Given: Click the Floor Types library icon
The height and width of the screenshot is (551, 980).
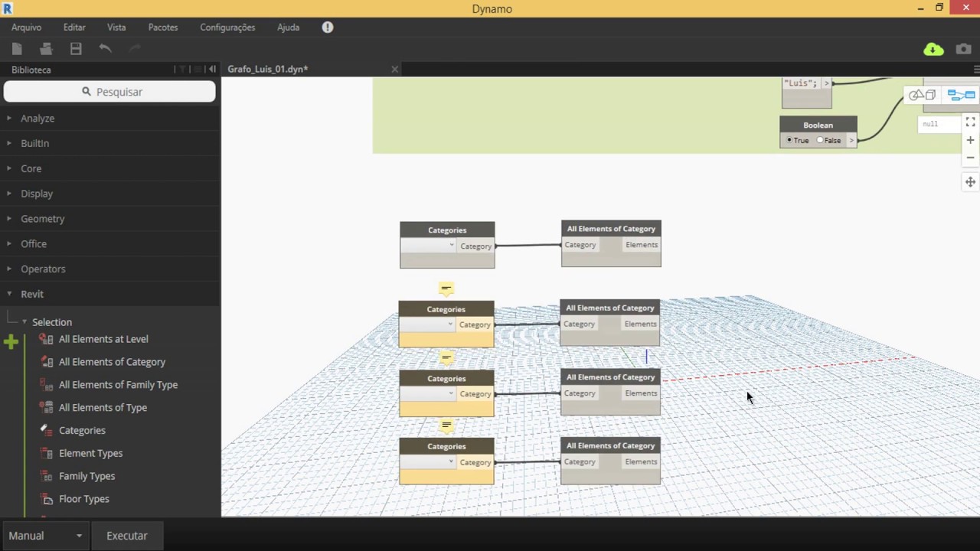Looking at the screenshot, I should (x=46, y=499).
